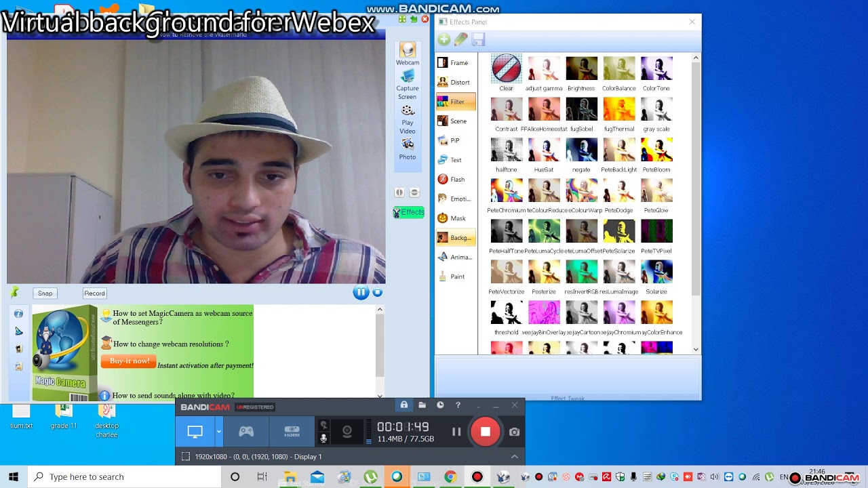
Task: Open the Distort effects category
Action: point(455,83)
